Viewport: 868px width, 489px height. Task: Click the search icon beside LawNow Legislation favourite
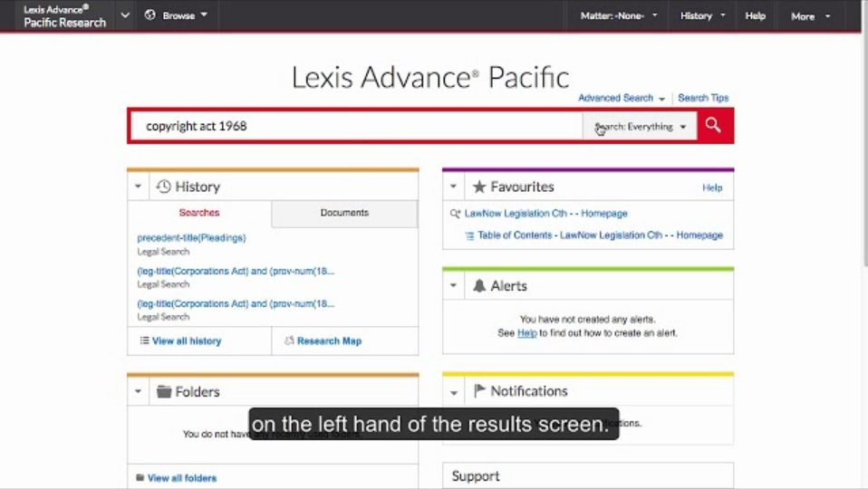(x=455, y=213)
